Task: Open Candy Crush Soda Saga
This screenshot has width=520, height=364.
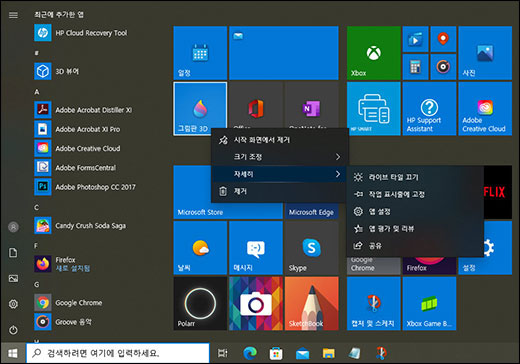Action: click(97, 226)
